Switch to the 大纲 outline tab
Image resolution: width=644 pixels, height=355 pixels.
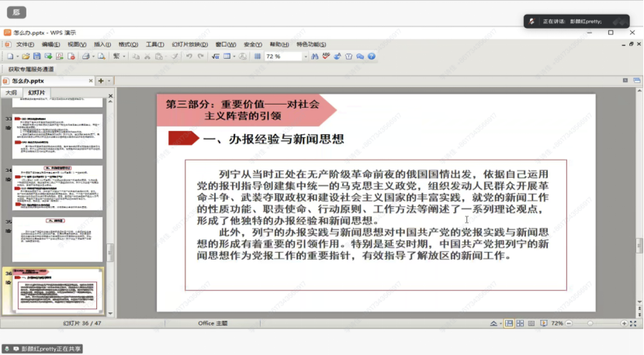[x=12, y=92]
